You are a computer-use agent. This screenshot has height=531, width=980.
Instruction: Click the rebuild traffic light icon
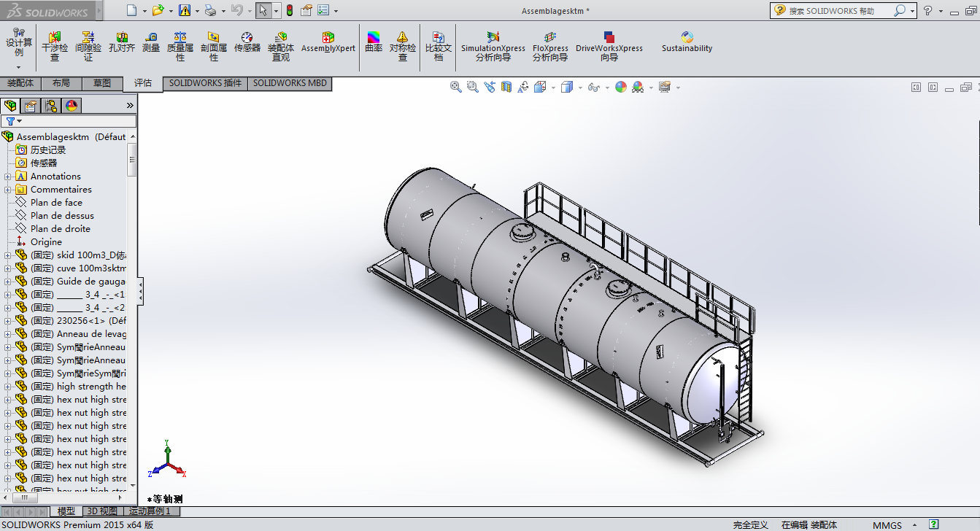[289, 11]
